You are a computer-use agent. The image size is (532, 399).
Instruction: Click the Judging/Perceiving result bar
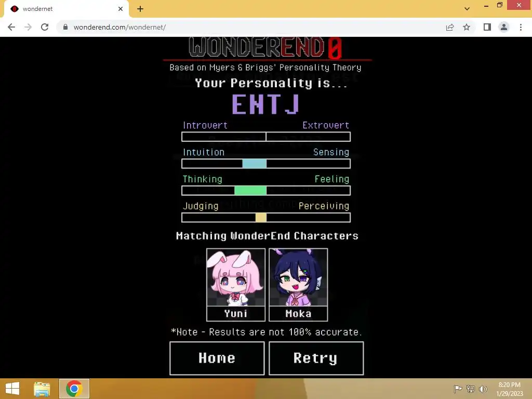point(266,218)
